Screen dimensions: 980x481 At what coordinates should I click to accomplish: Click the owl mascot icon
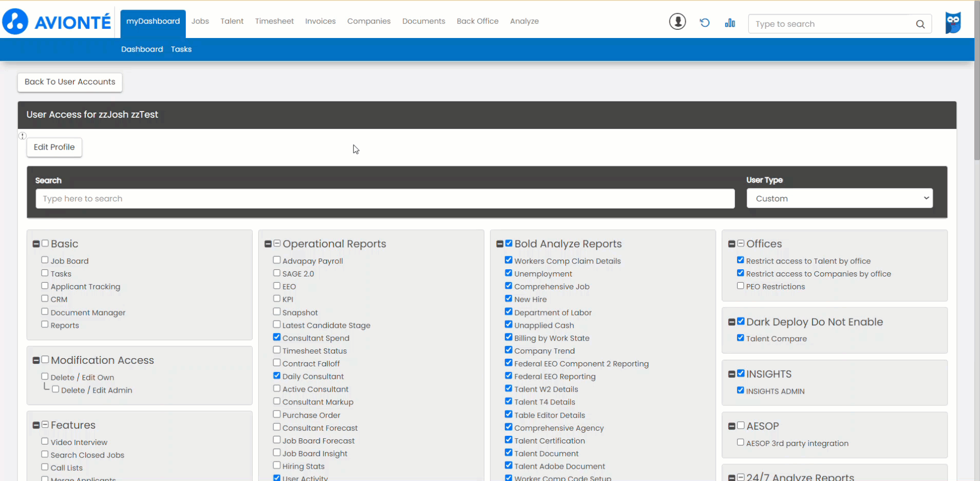tap(953, 23)
